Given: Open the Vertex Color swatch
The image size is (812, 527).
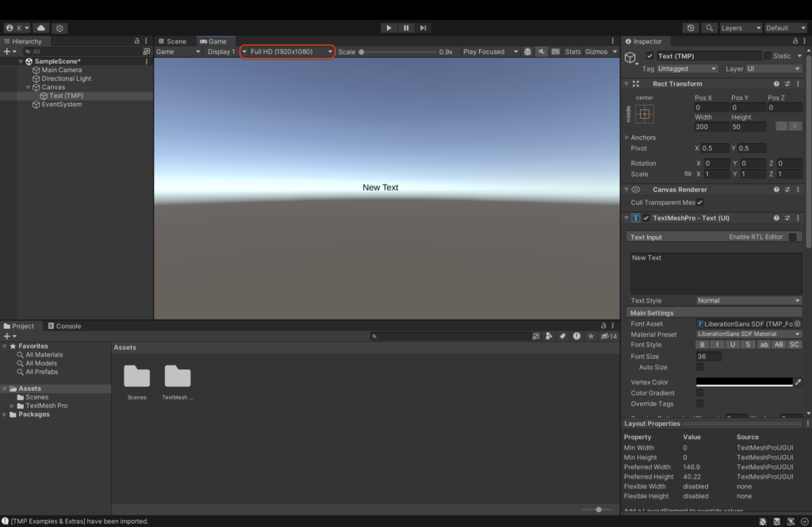Looking at the screenshot, I should pos(745,381).
